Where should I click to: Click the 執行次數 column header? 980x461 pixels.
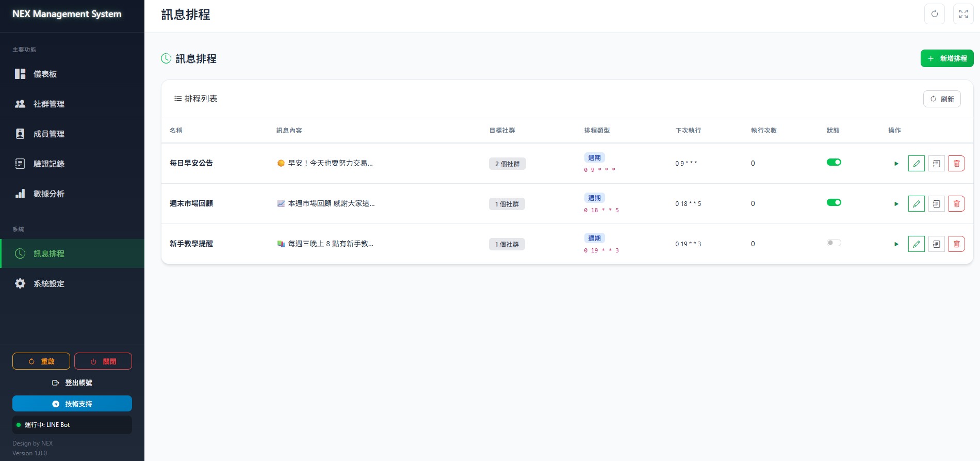coord(764,131)
